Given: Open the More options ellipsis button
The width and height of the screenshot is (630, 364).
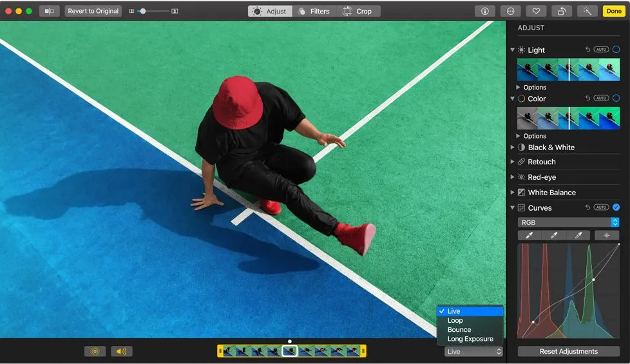Looking at the screenshot, I should (x=510, y=11).
